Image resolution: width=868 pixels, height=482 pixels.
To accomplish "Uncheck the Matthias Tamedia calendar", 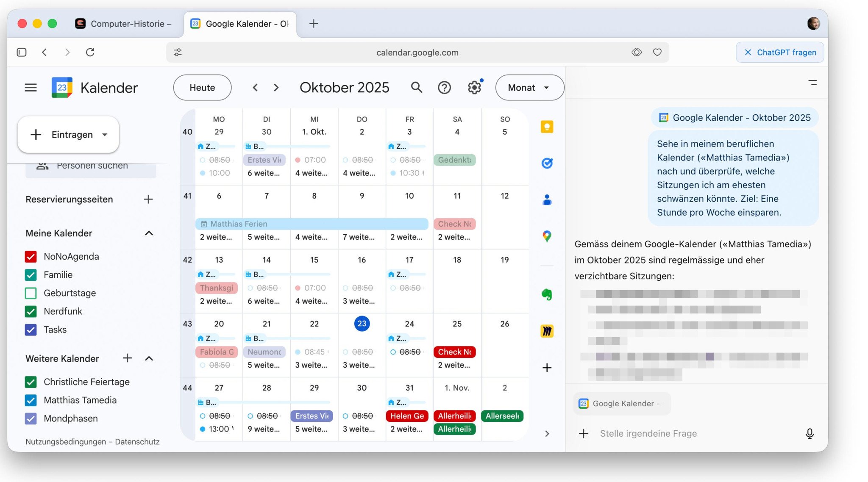I will (x=31, y=400).
